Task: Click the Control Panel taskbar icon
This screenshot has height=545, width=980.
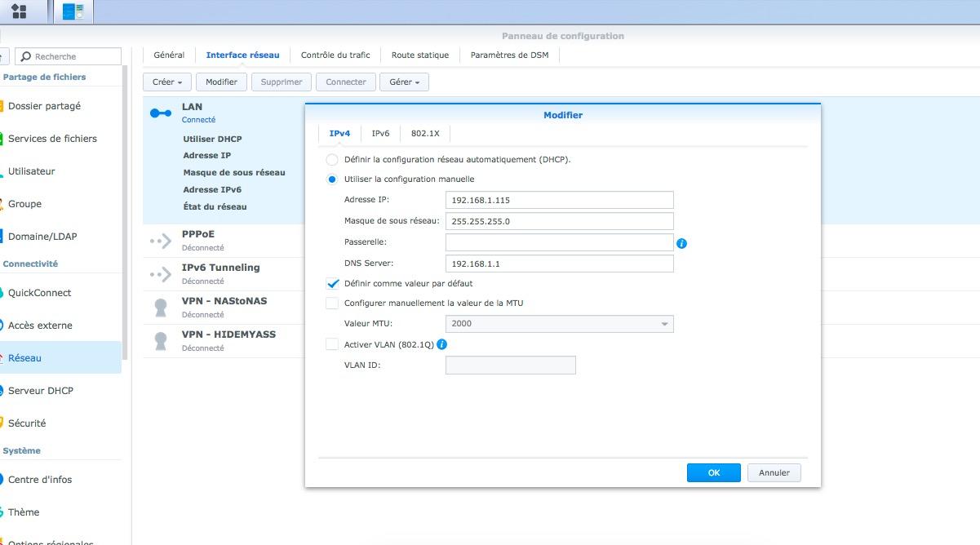Action: 73,11
